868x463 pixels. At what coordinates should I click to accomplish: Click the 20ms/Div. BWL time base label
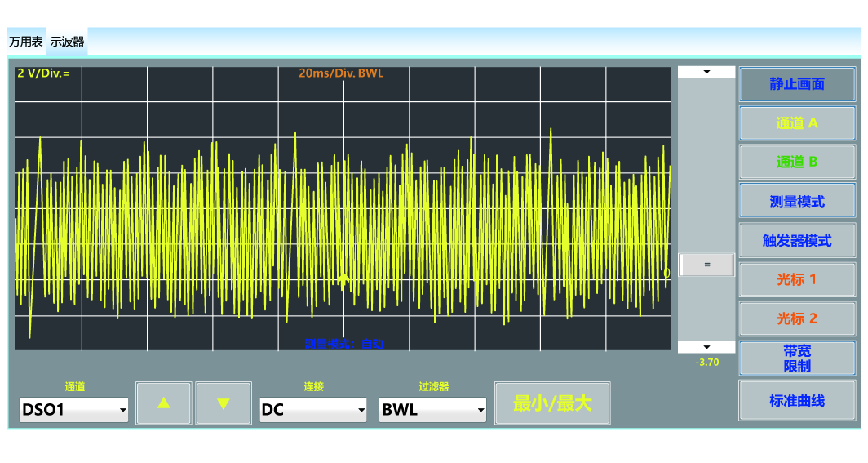click(341, 73)
